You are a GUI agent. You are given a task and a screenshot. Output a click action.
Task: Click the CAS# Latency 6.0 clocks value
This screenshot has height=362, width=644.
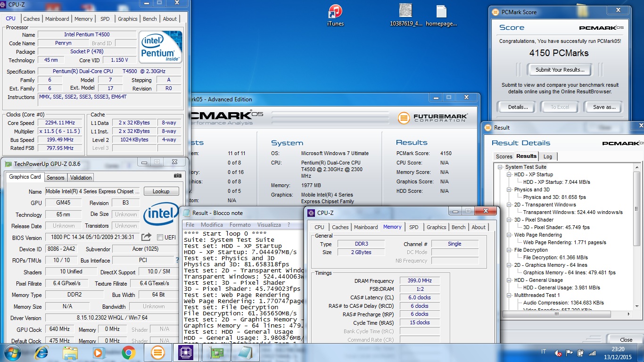point(420,297)
